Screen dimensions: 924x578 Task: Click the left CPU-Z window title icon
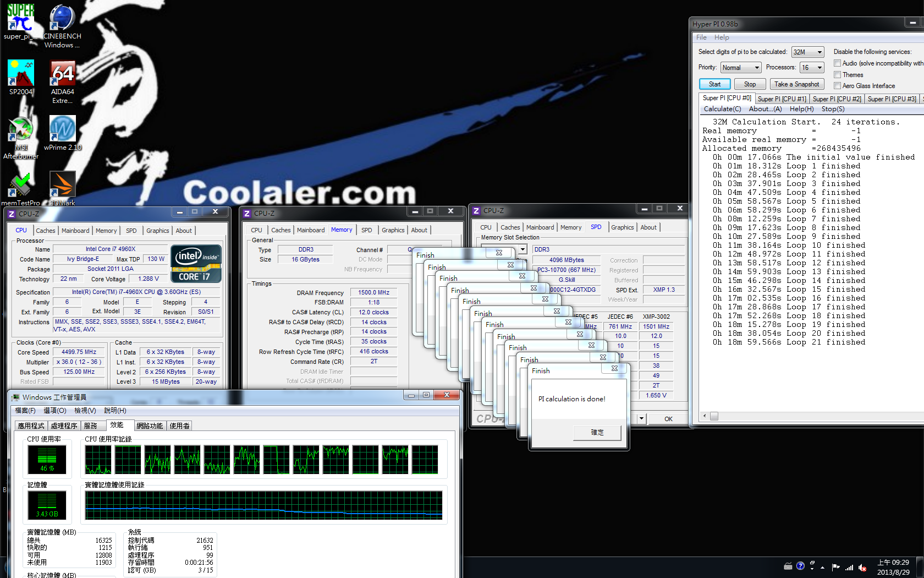(11, 214)
